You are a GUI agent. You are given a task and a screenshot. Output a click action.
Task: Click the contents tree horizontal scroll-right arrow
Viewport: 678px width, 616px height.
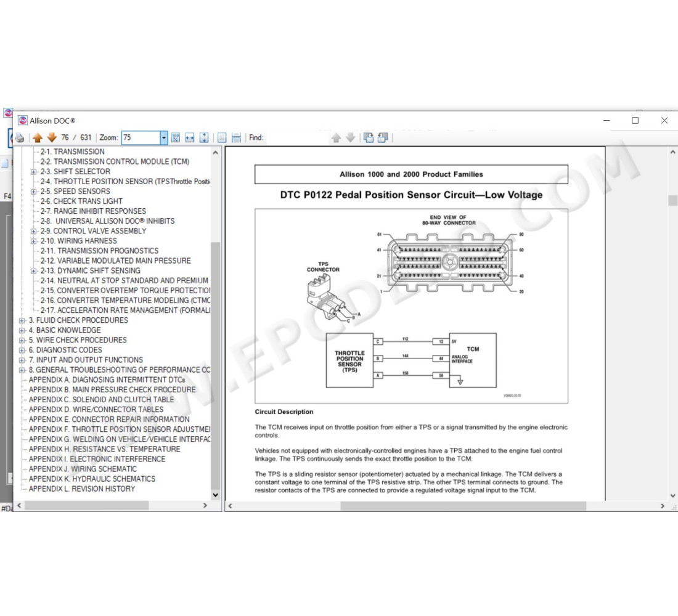[205, 505]
